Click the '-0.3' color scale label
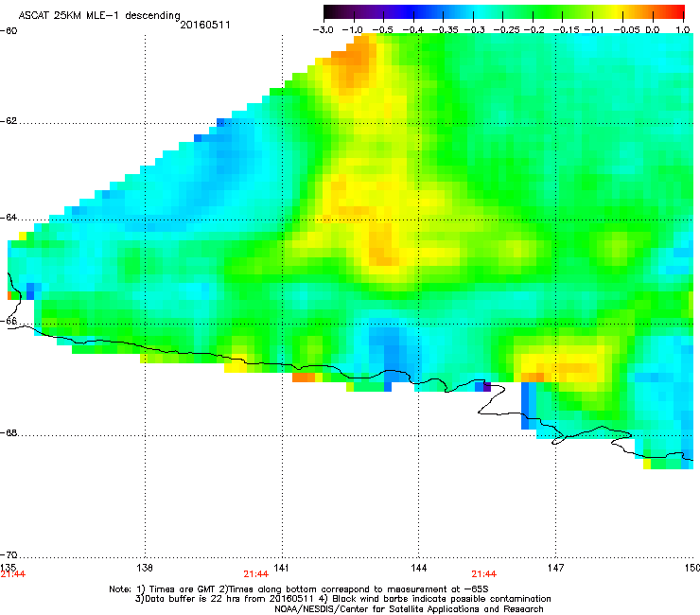The height and width of the screenshot is (615, 700). point(474,30)
